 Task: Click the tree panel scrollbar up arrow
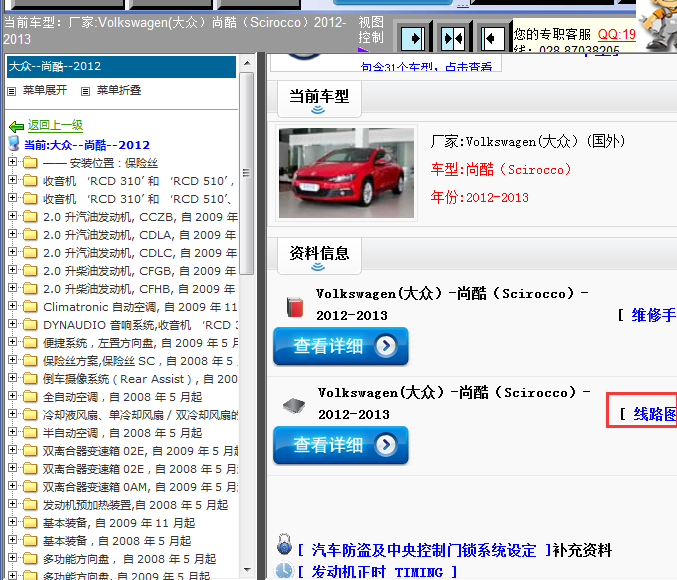tap(247, 63)
